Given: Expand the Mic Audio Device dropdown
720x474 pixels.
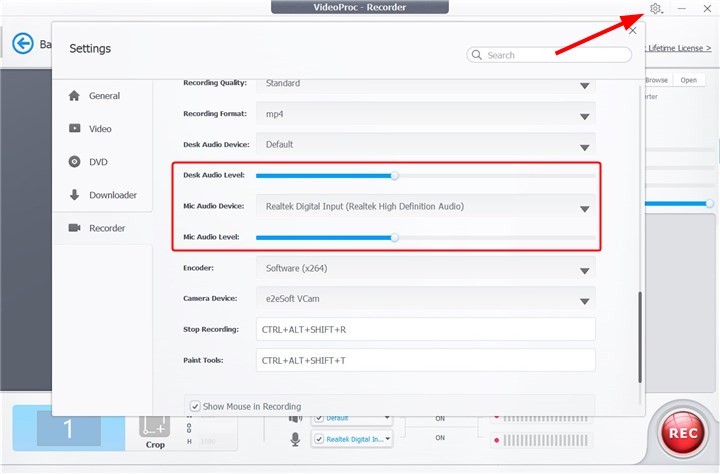Looking at the screenshot, I should click(x=425, y=206).
